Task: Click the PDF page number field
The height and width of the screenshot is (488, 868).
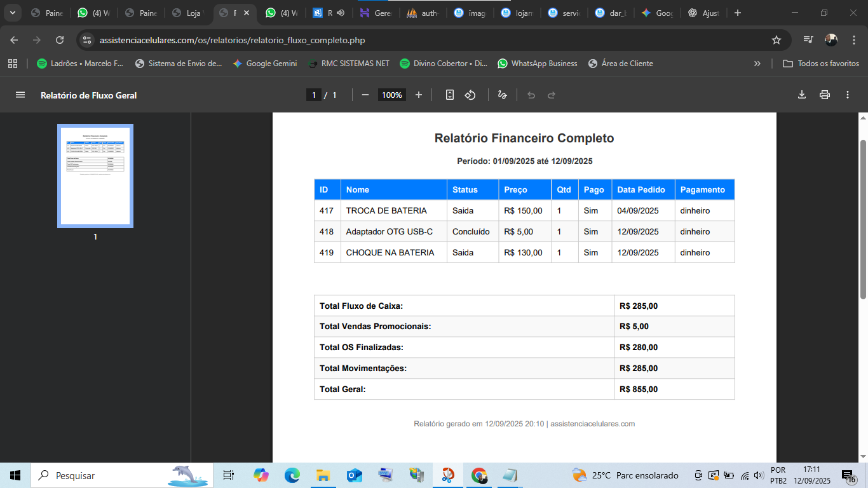Action: click(x=313, y=95)
